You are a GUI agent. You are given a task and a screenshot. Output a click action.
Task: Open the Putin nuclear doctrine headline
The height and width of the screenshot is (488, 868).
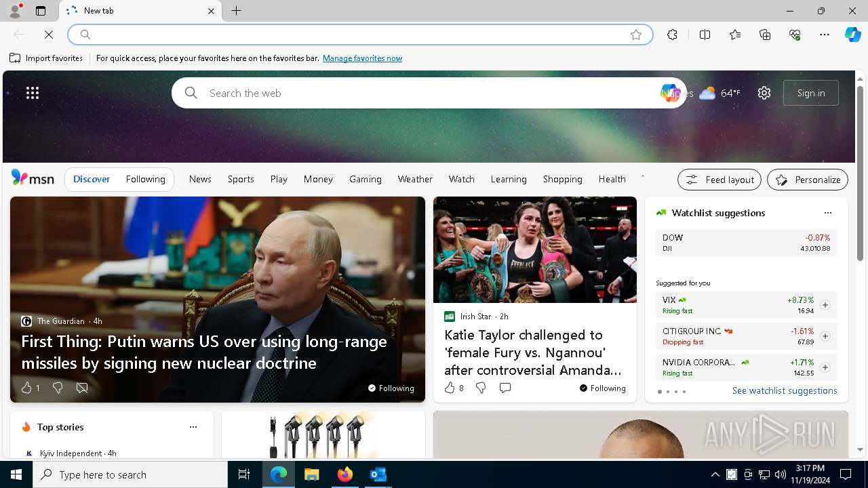tap(204, 352)
